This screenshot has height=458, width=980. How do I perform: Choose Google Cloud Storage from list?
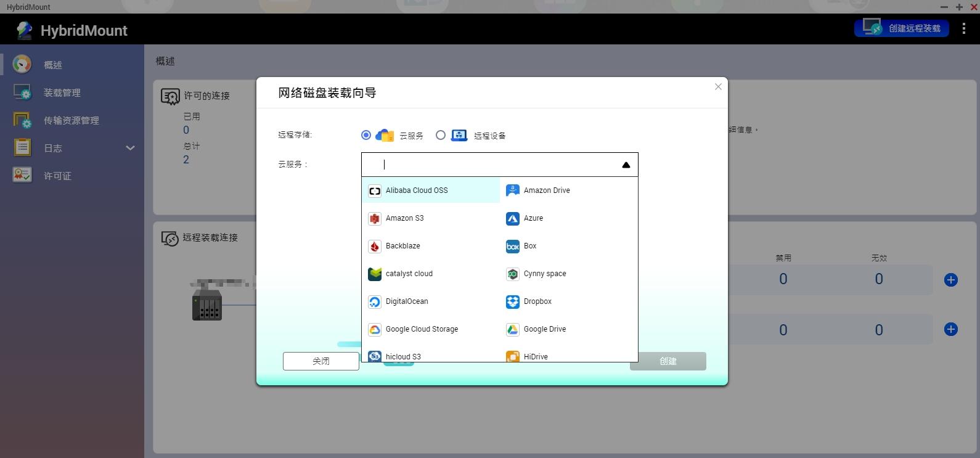pyautogui.click(x=431, y=329)
